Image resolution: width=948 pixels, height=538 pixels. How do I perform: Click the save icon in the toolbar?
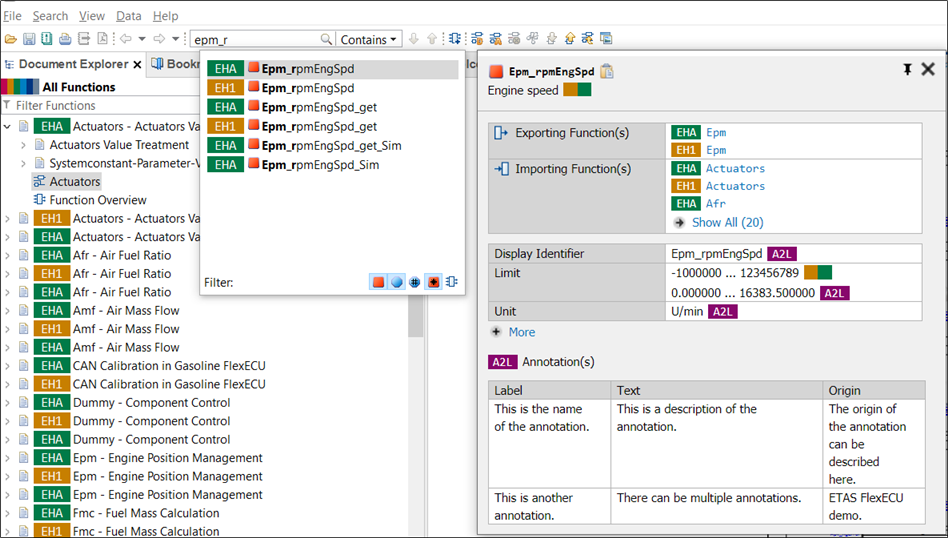[x=29, y=39]
